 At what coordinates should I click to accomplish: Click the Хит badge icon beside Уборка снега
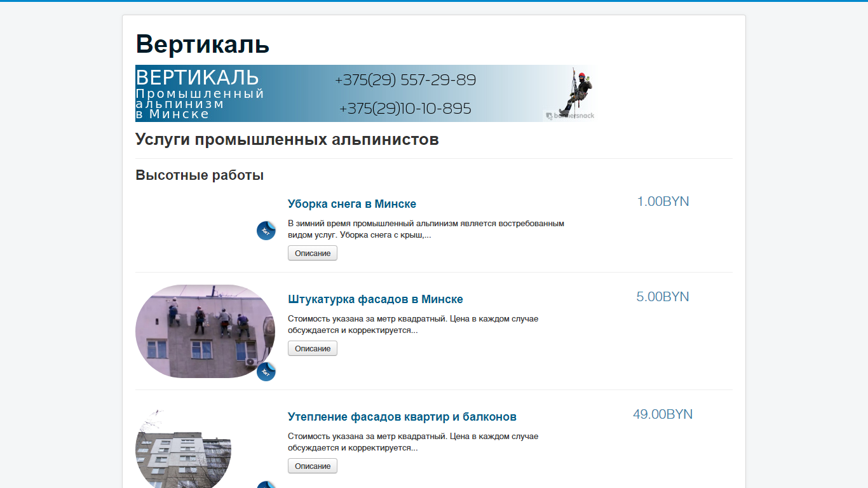[x=266, y=231]
